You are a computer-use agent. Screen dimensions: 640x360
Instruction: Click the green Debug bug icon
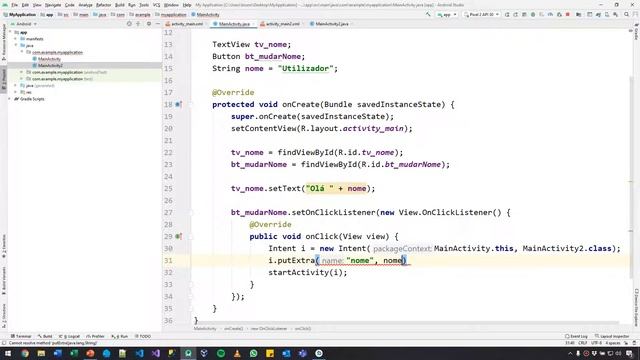(x=533, y=14)
